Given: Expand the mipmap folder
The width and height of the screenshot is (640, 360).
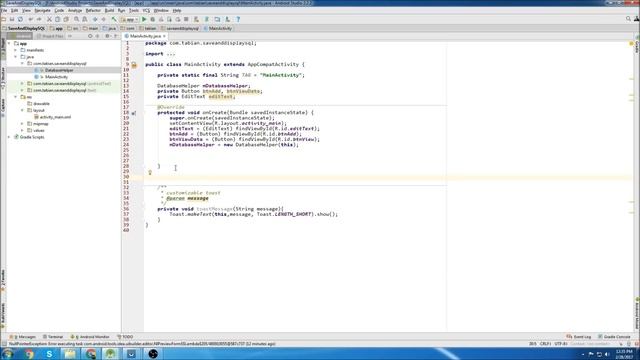Looking at the screenshot, I should pyautogui.click(x=22, y=124).
